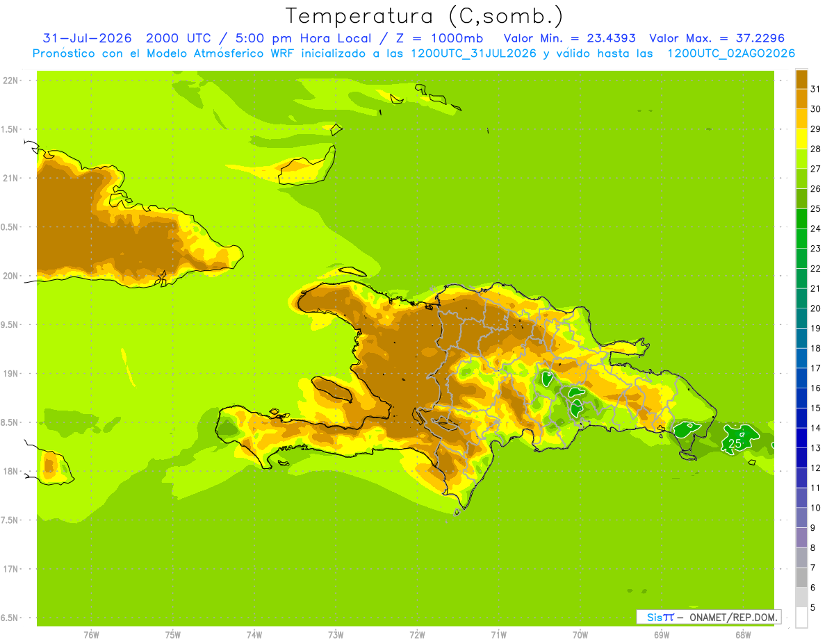
Task: Click the "Temperatura (C,somb.)" title
Action: [x=424, y=16]
